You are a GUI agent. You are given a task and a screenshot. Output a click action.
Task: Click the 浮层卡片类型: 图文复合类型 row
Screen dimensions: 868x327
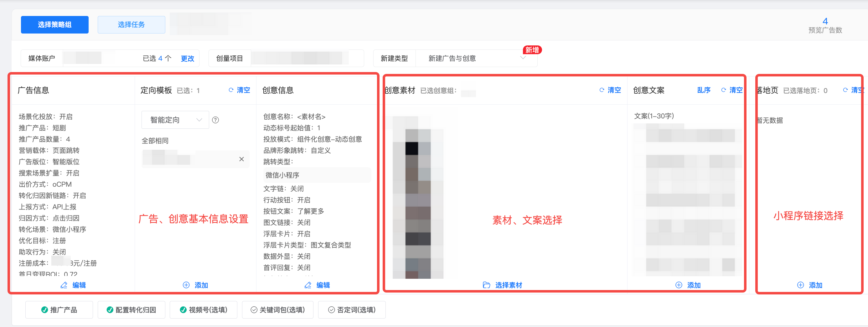pyautogui.click(x=307, y=245)
